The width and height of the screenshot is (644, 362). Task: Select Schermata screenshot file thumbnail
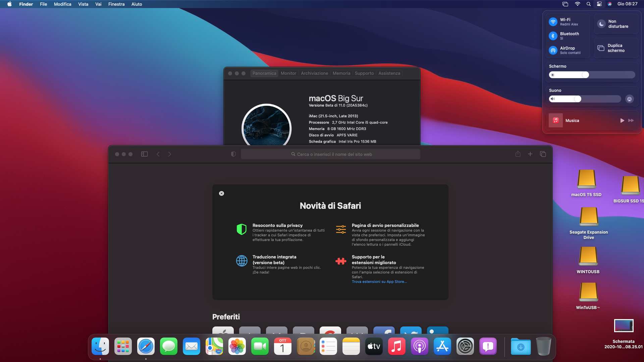coord(624,325)
